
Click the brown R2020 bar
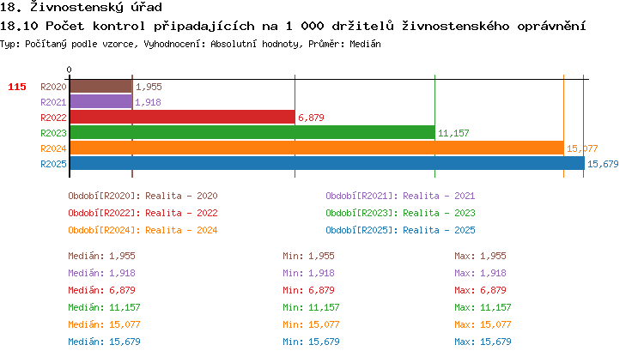(x=100, y=87)
